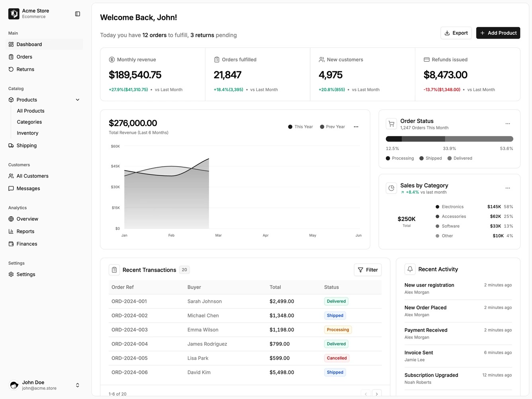This screenshot has width=532, height=399.
Task: Click the Processing segment of order status bar
Action: pyautogui.click(x=394, y=139)
